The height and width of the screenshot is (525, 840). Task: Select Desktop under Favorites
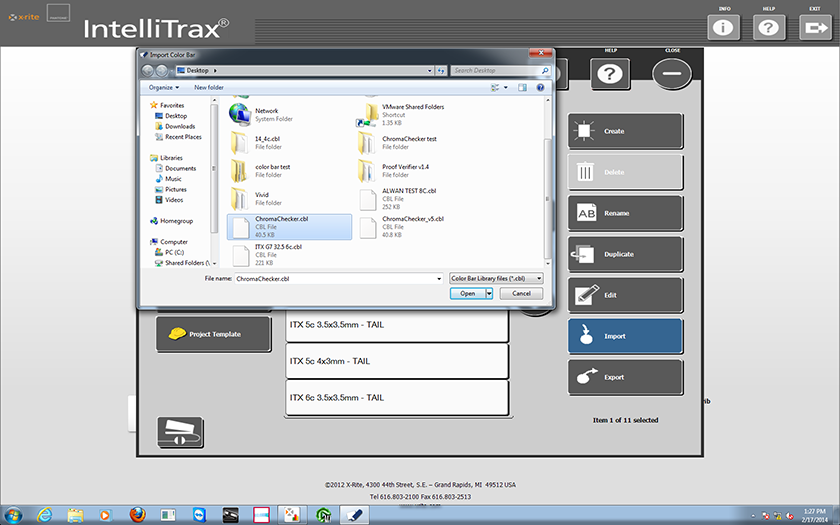point(171,116)
